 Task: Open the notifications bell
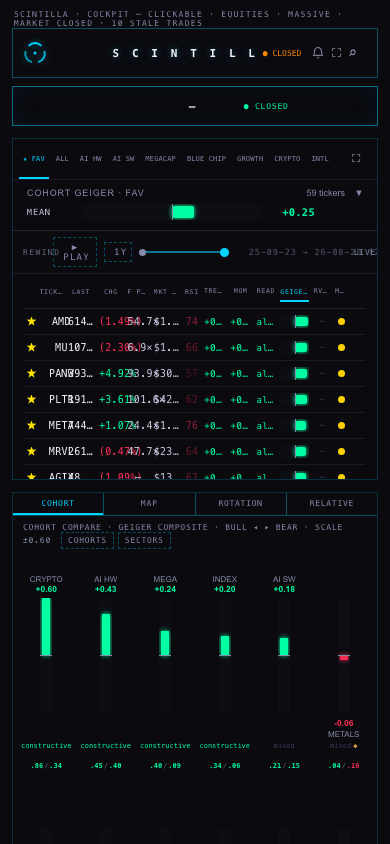pos(318,53)
